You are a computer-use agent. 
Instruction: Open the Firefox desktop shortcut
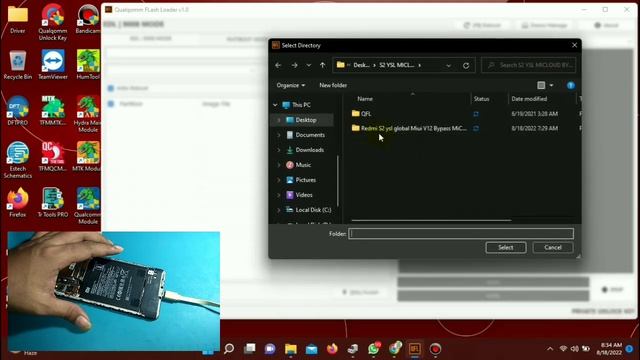18,202
